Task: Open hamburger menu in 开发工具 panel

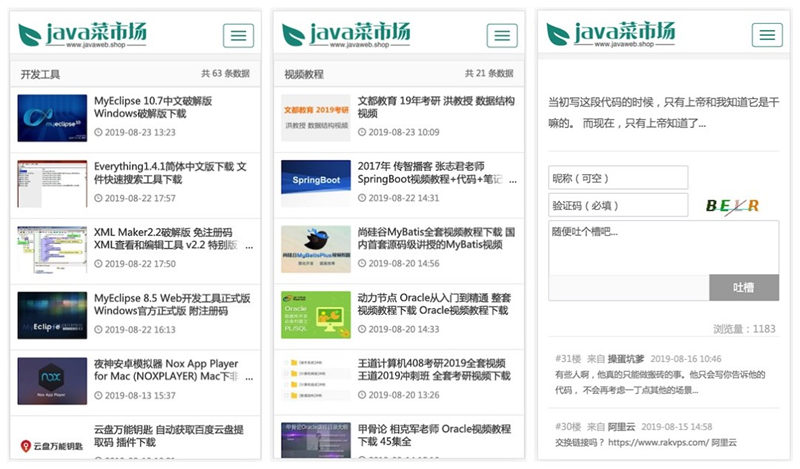Action: [x=238, y=35]
